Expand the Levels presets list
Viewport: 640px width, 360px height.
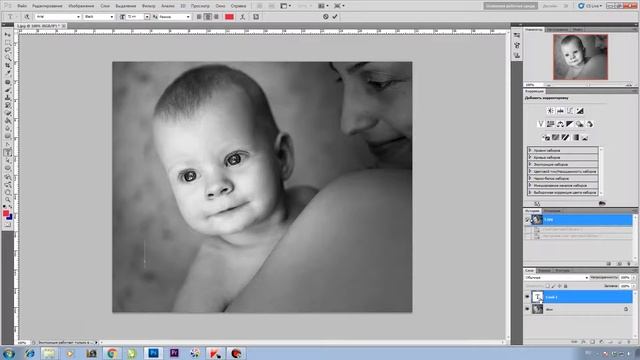click(x=530, y=150)
